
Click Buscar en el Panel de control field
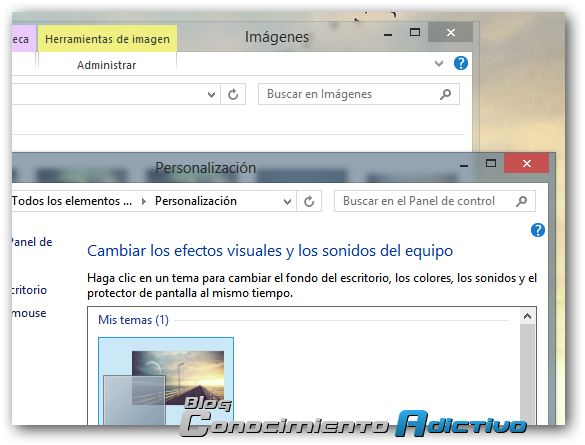tap(435, 201)
